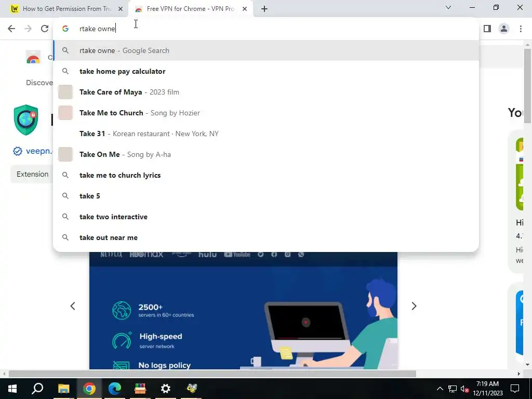The height and width of the screenshot is (399, 532).
Task: Show hidden system tray icons
Action: click(440, 389)
